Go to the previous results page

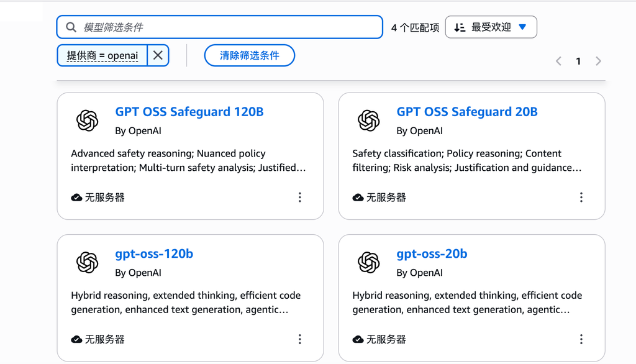click(558, 61)
